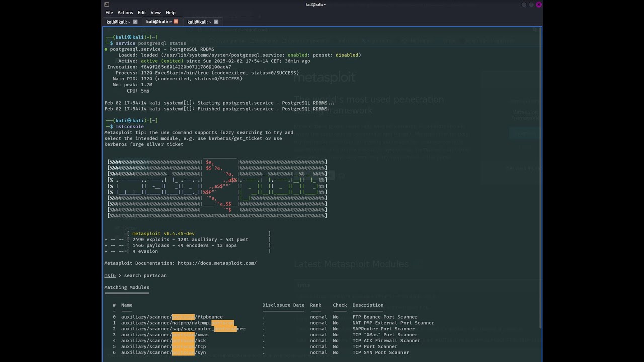The width and height of the screenshot is (644, 362).
Task: Click the 'Starting postgresql.service' log line
Action: [219, 103]
